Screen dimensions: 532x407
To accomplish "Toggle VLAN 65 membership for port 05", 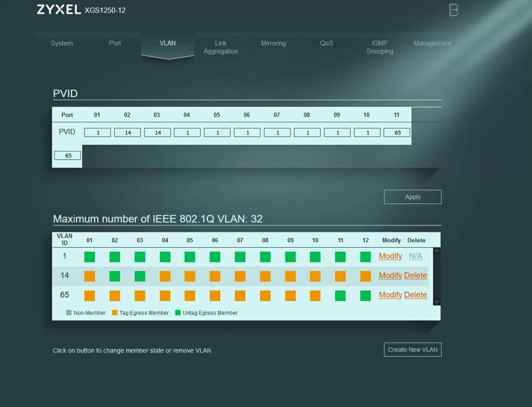I will (x=190, y=296).
